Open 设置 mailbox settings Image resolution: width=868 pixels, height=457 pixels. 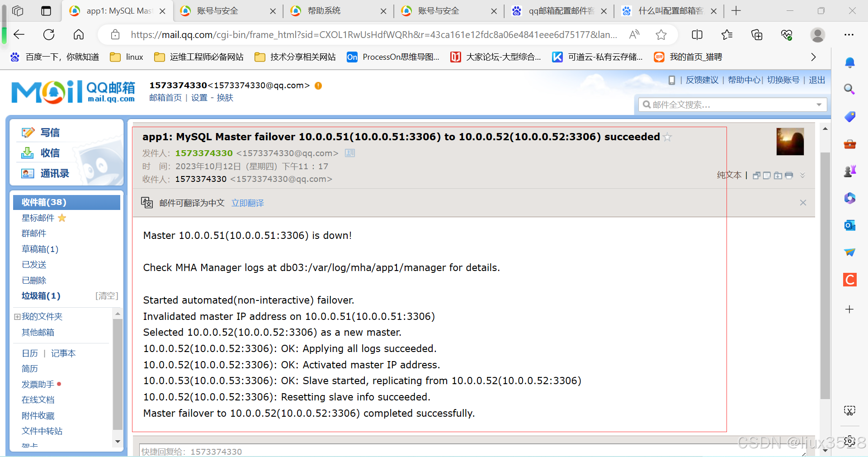199,98
